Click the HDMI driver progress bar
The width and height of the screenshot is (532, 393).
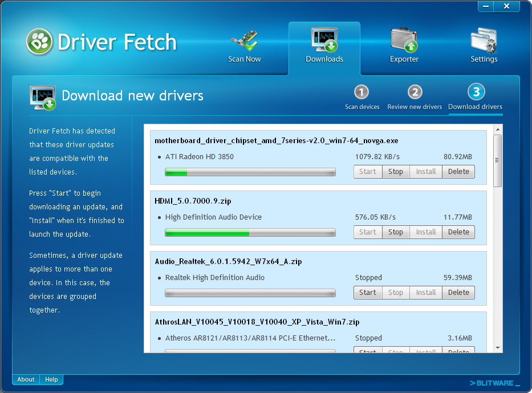tap(250, 233)
